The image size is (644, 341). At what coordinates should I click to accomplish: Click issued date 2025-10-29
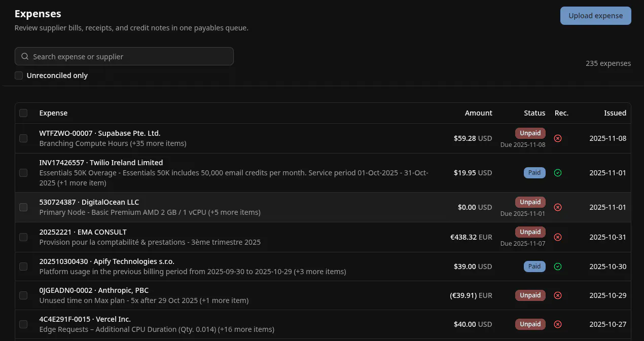point(607,295)
